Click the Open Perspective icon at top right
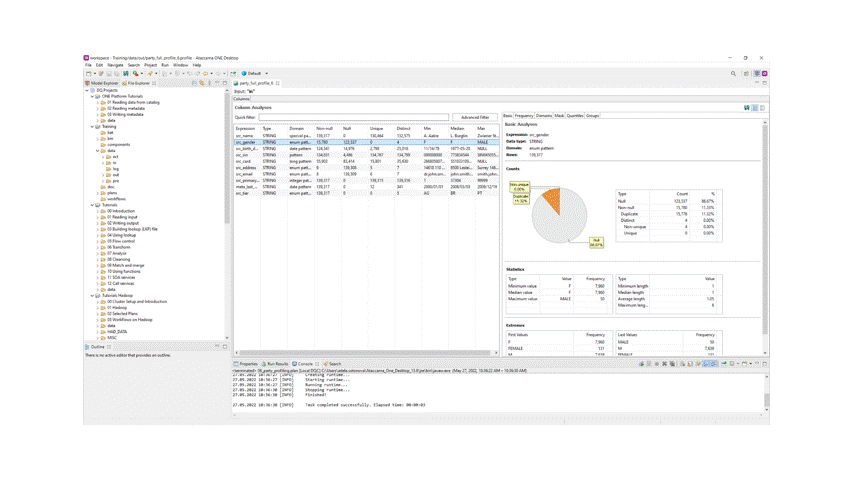The image size is (853, 480). (746, 73)
